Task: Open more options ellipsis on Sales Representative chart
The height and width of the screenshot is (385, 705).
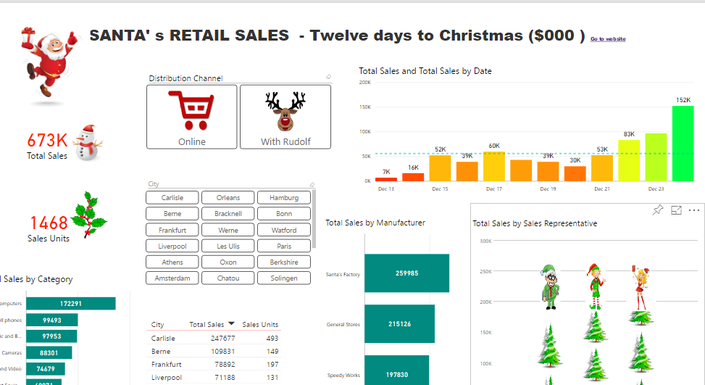Action: [694, 210]
